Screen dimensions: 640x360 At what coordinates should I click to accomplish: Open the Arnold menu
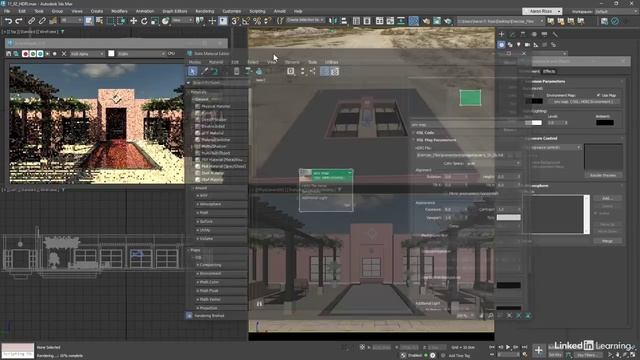click(x=280, y=11)
